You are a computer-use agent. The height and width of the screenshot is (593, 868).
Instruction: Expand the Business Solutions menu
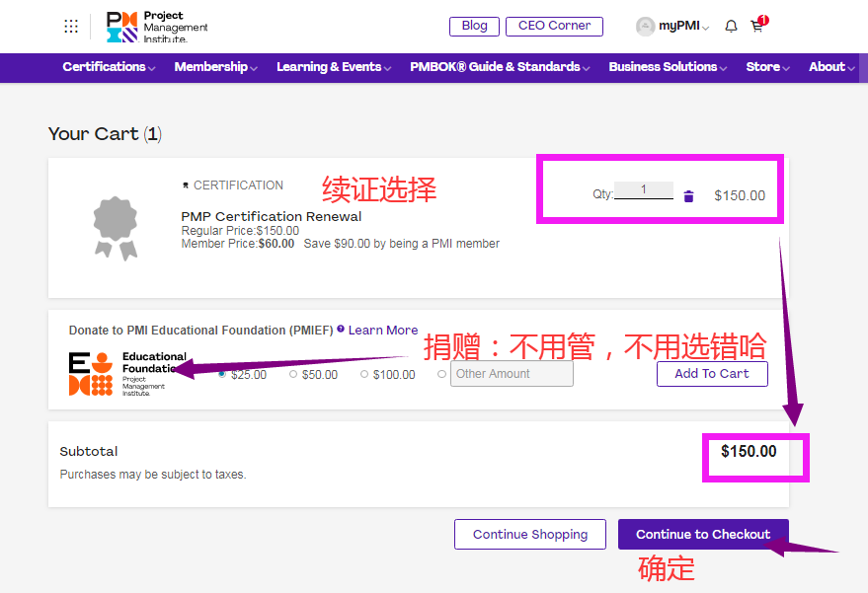668,67
